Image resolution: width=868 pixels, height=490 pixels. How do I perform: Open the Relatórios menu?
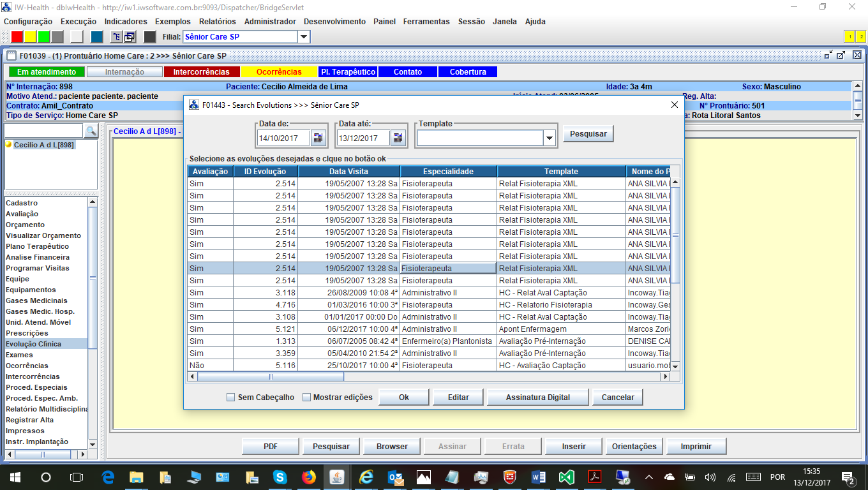[x=217, y=22]
